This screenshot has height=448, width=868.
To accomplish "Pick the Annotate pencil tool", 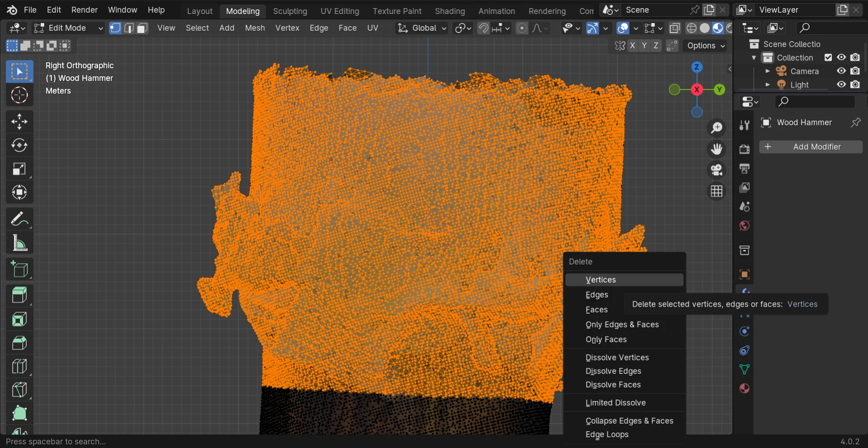I will coord(19,219).
